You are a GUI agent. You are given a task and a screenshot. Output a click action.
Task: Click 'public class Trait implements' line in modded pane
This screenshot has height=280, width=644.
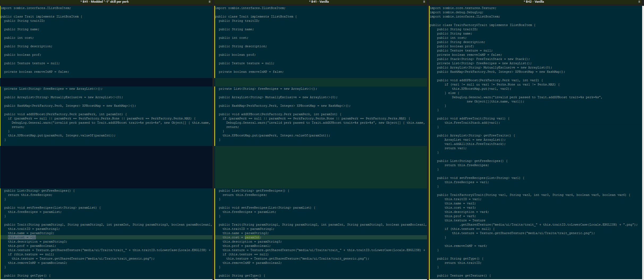coord(41,16)
